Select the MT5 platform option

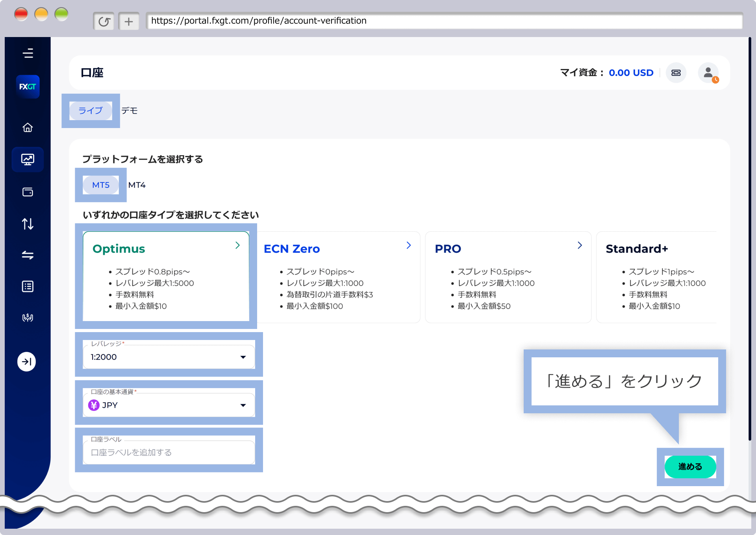click(101, 185)
